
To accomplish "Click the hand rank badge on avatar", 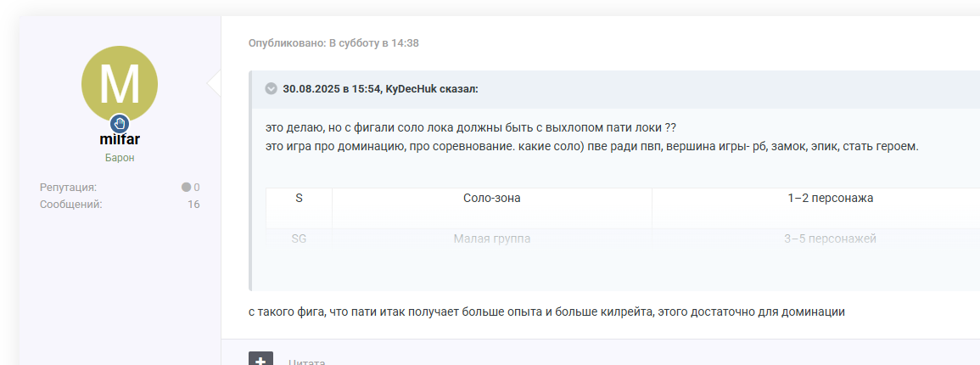I will [120, 123].
